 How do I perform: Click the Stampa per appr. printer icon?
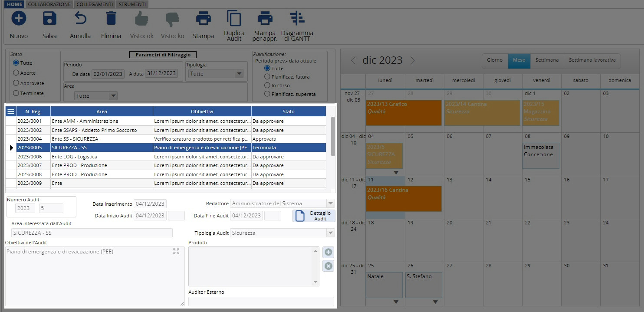tap(265, 19)
